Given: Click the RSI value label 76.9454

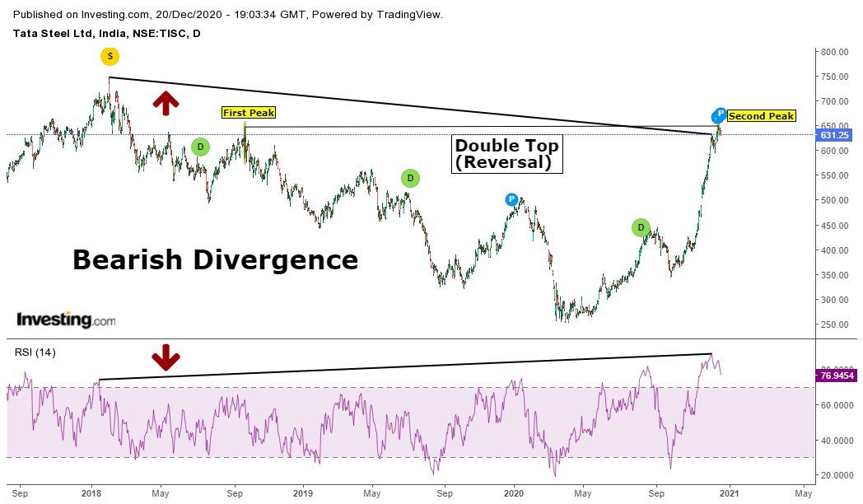Looking at the screenshot, I should [x=836, y=376].
